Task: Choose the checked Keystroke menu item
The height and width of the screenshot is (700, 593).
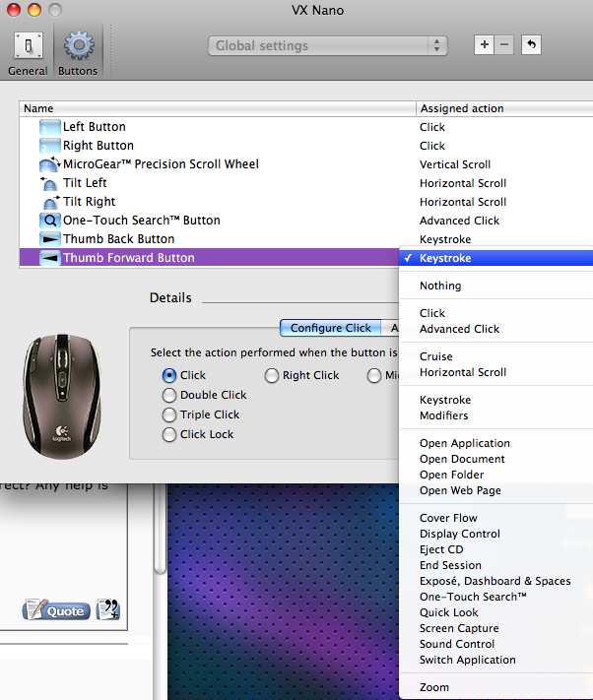Action: coord(496,258)
